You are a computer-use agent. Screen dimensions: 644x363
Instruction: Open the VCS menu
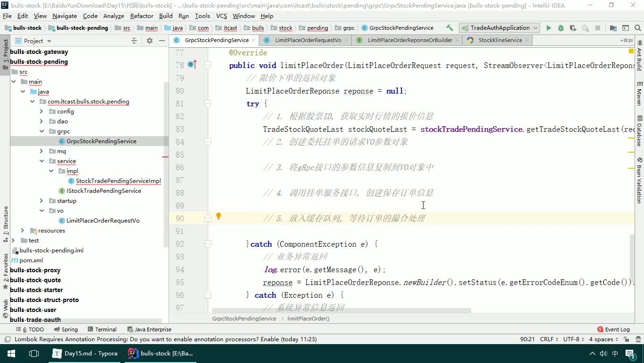pyautogui.click(x=221, y=16)
